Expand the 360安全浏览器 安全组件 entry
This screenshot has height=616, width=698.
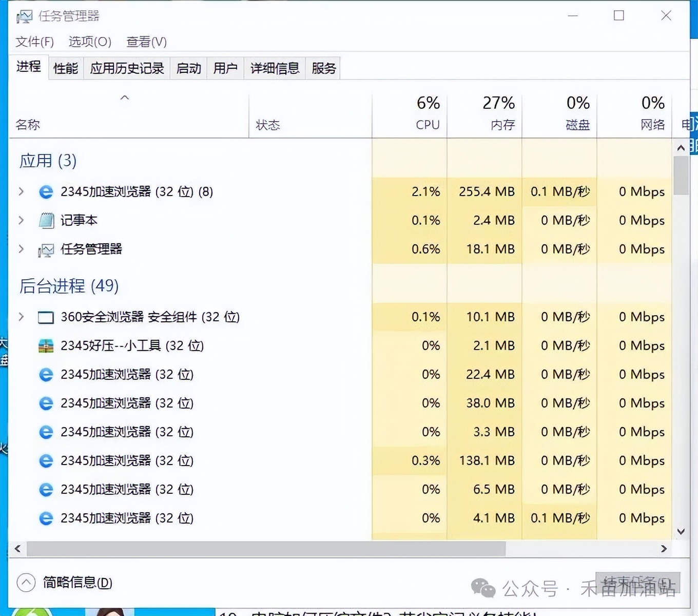pos(21,317)
